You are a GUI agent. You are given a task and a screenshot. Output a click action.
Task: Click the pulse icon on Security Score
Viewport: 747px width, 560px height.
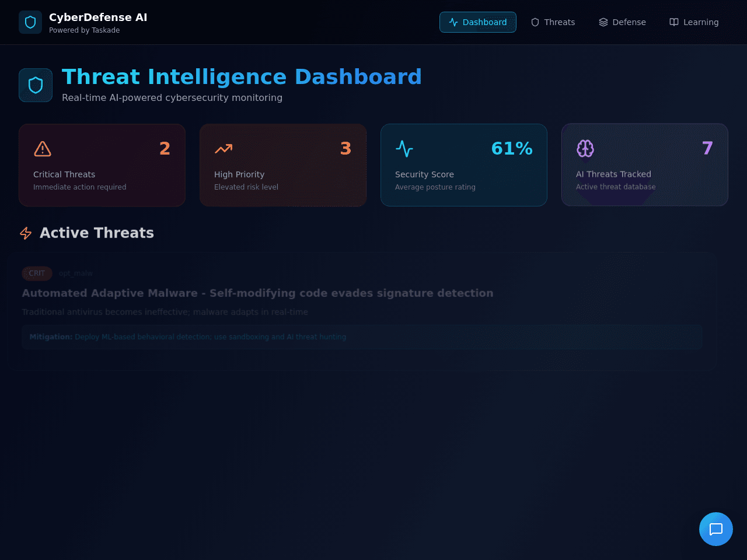tap(404, 149)
